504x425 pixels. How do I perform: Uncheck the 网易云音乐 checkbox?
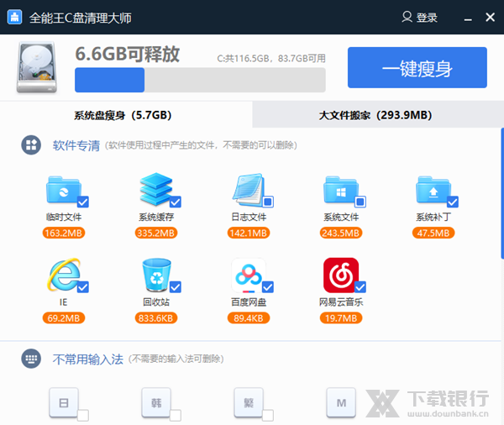pyautogui.click(x=360, y=287)
